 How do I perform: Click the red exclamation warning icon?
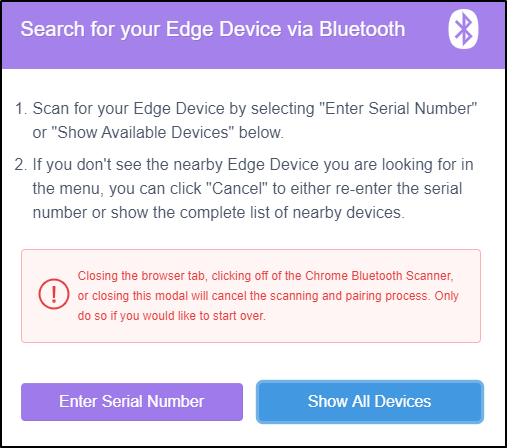[x=54, y=294]
